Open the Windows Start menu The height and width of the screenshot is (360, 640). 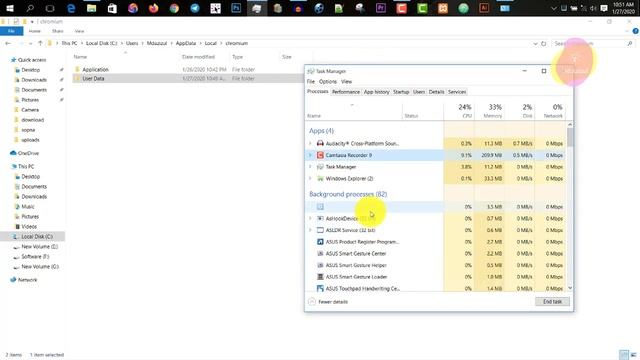[10, 8]
